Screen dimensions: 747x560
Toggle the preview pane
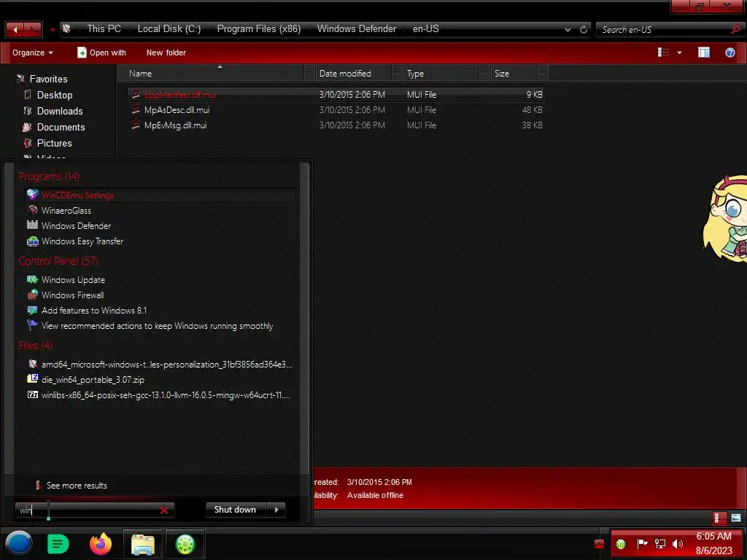pyautogui.click(x=704, y=52)
